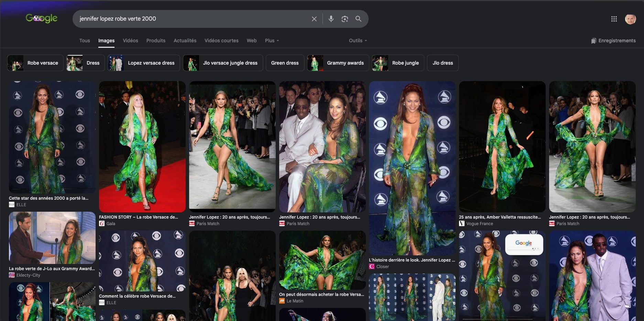Click the Eklecty-City source name
Viewport: 644px width, 321px height.
[x=28, y=275]
